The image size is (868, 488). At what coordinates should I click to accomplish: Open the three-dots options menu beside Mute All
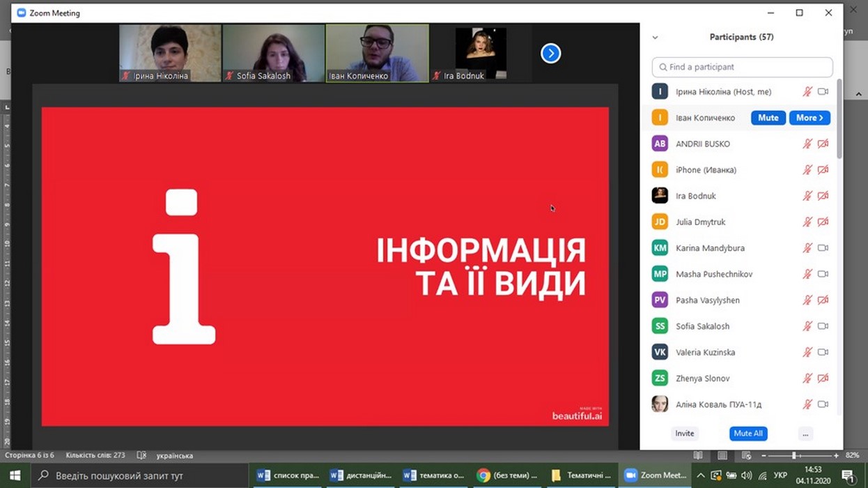pos(805,434)
